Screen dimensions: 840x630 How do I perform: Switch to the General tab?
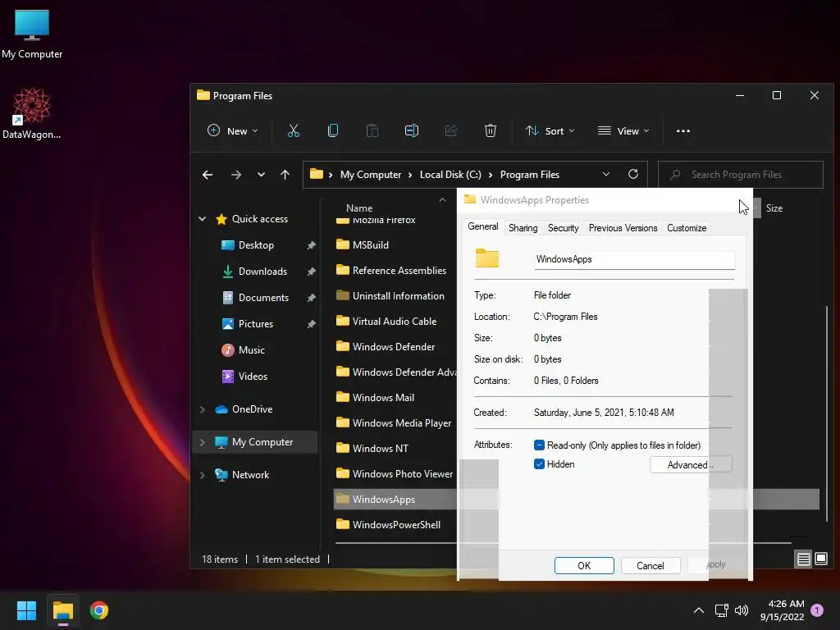pos(482,226)
